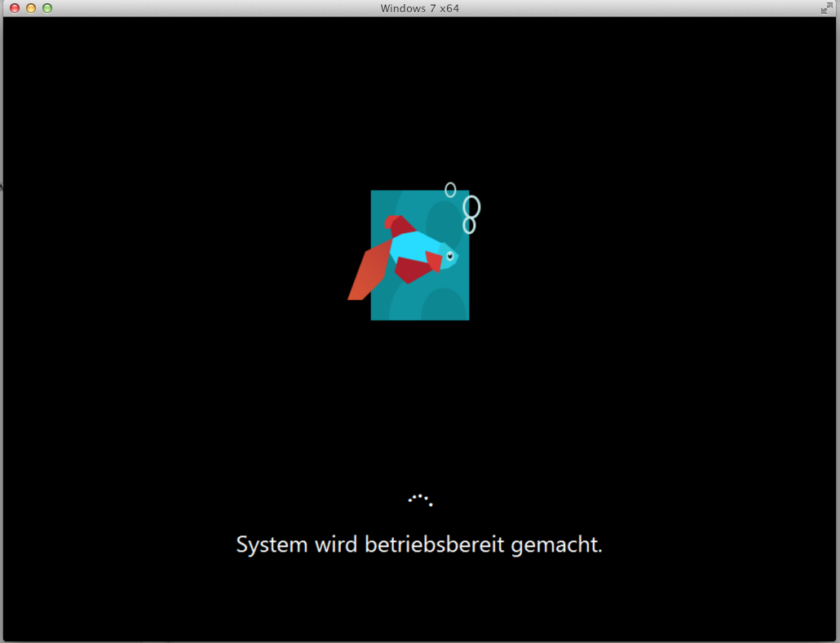
Task: Click the betta fish logo
Action: coord(413,252)
